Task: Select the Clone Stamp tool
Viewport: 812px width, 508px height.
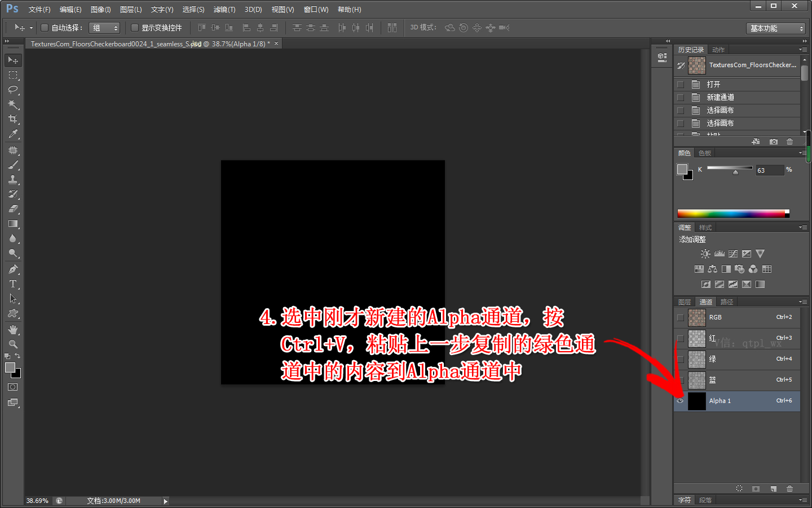Action: pos(13,179)
